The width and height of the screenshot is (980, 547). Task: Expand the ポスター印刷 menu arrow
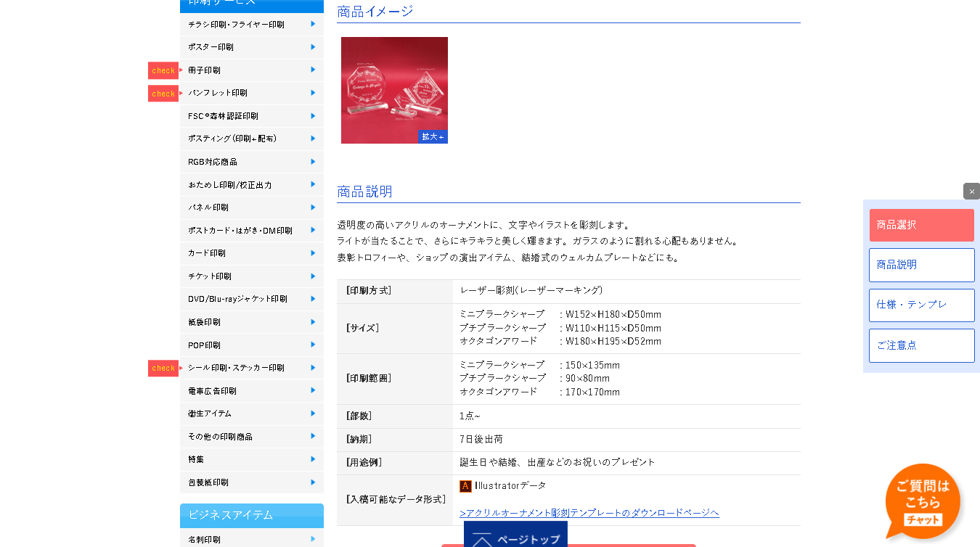(x=313, y=47)
